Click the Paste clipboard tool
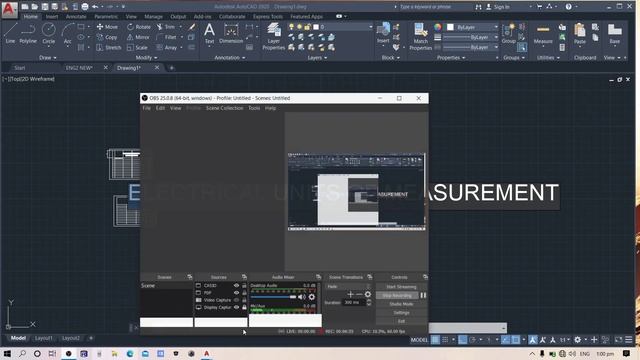Image resolution: width=640 pixels, height=360 pixels. tap(580, 34)
